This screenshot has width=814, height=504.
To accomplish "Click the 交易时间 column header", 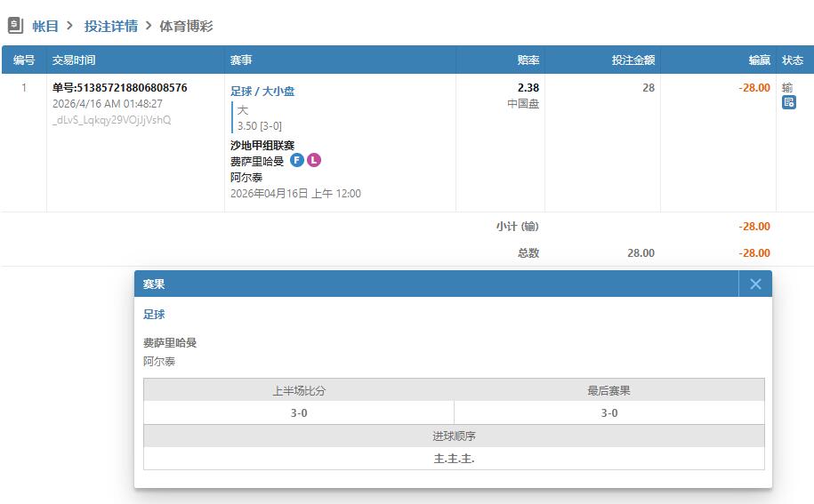I will coord(74,60).
